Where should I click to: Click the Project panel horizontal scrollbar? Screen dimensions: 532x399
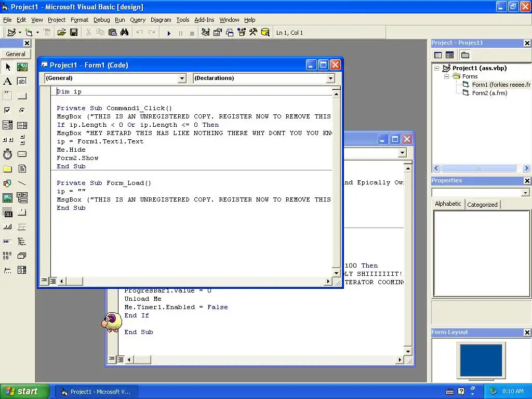[482, 168]
